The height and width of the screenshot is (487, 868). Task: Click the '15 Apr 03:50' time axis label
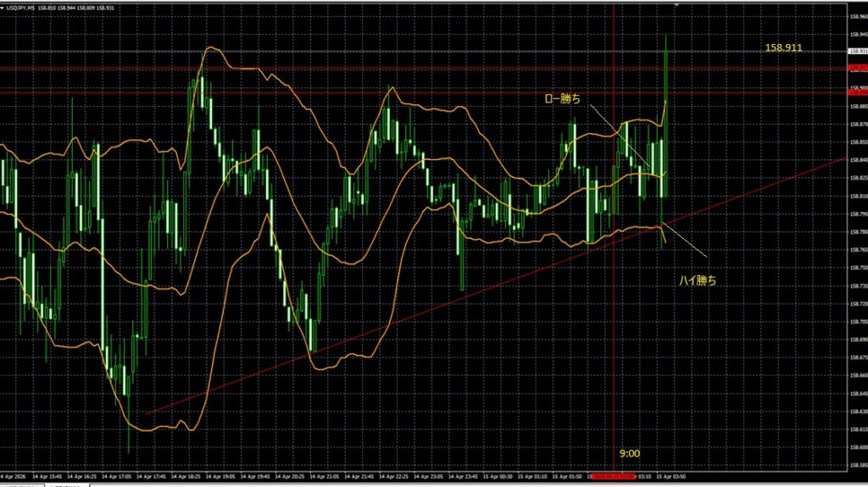pyautogui.click(x=671, y=476)
